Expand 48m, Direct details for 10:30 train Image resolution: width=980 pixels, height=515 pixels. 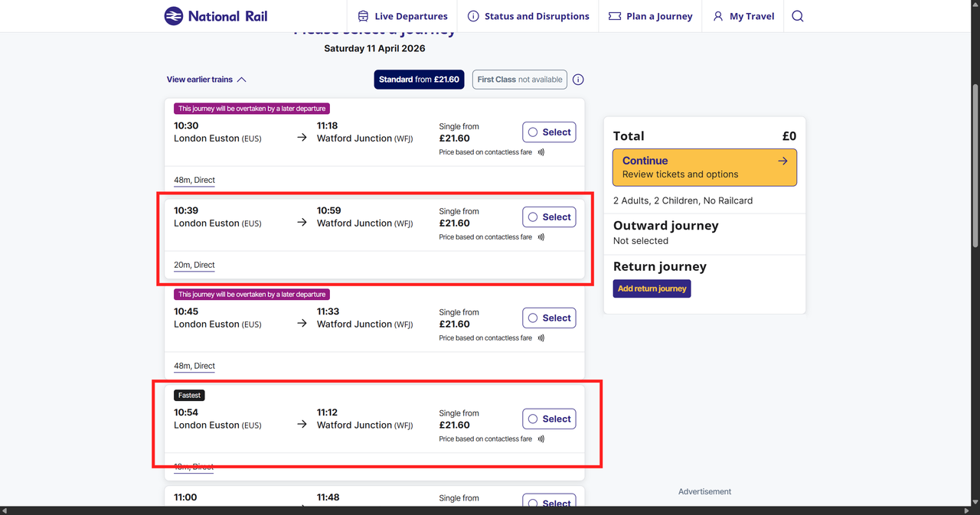point(194,181)
